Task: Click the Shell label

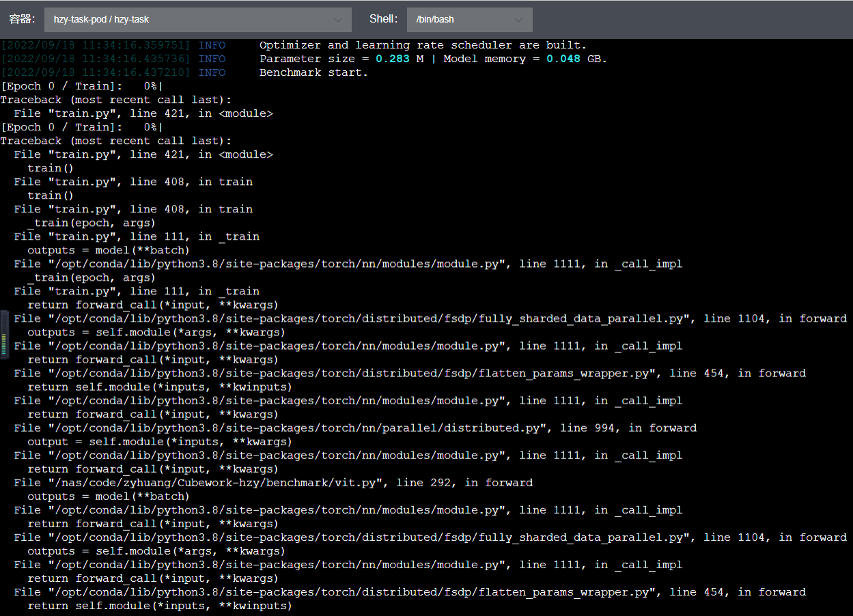Action: click(383, 19)
